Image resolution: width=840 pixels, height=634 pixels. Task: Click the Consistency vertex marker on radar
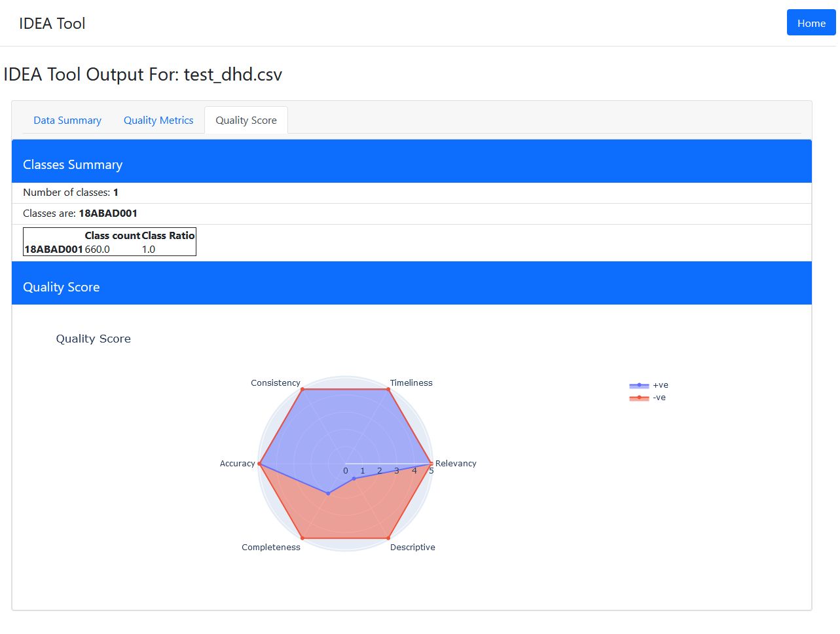pos(302,389)
